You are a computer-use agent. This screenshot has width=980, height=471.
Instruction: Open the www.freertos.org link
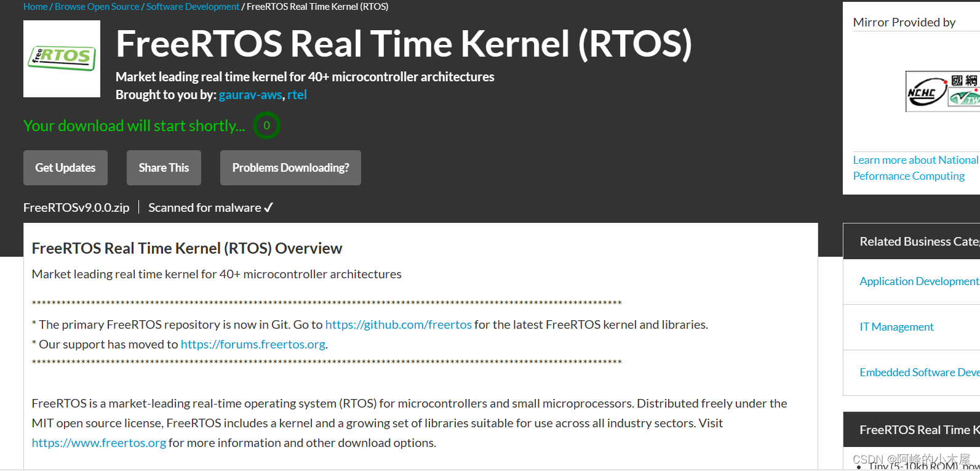99,443
